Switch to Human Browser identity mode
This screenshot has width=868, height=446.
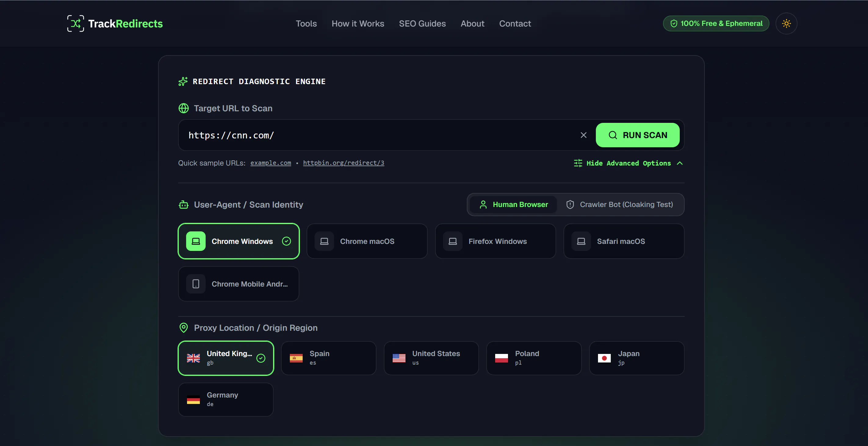(x=513, y=205)
